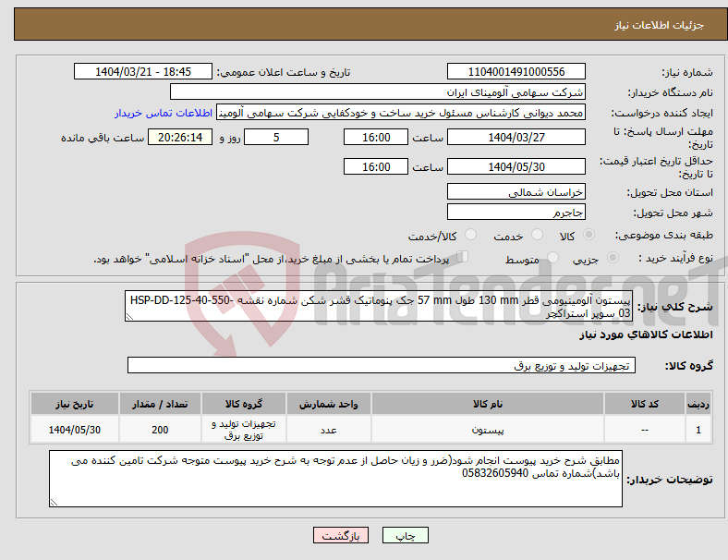728x560 pixels.
Task: Click the buyer notes text area
Action: pos(335,479)
